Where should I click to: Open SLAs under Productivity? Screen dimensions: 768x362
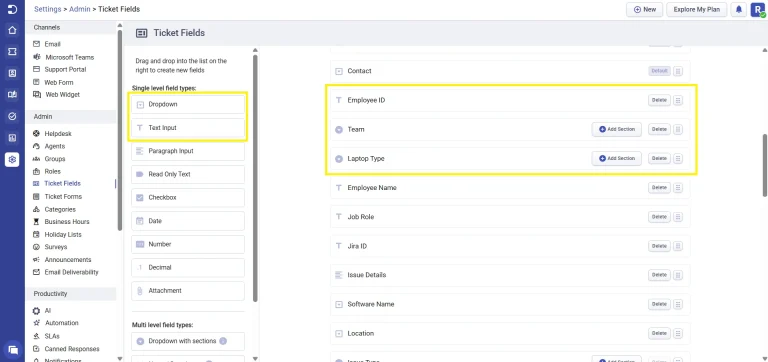point(52,336)
